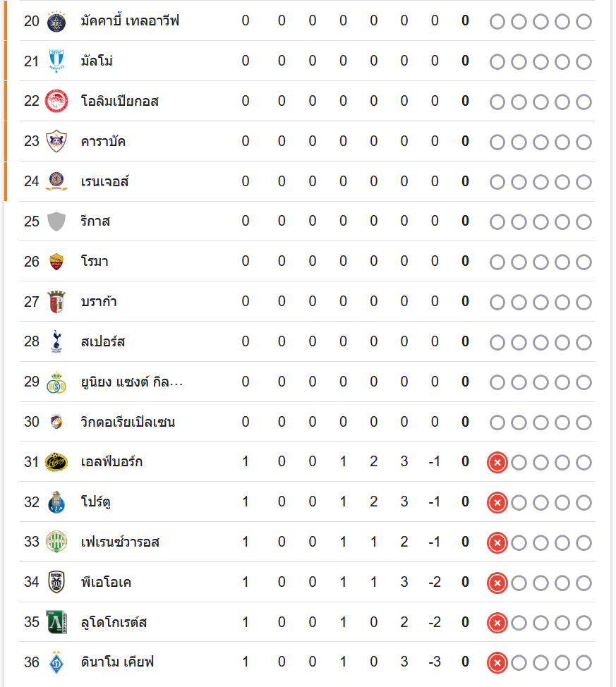
Task: Click Elfsborg's red loss indicator in row 31
Action: pos(497,463)
